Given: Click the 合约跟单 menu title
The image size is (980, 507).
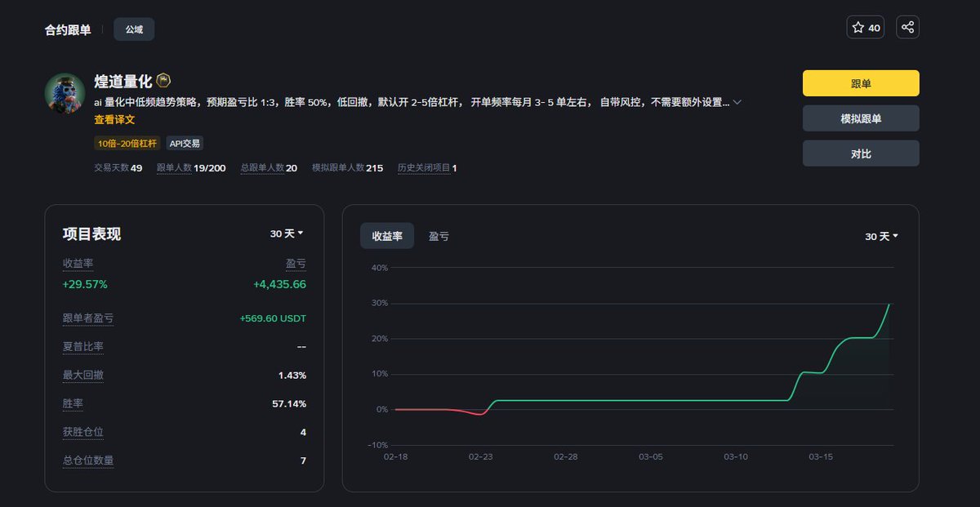Looking at the screenshot, I should point(69,28).
